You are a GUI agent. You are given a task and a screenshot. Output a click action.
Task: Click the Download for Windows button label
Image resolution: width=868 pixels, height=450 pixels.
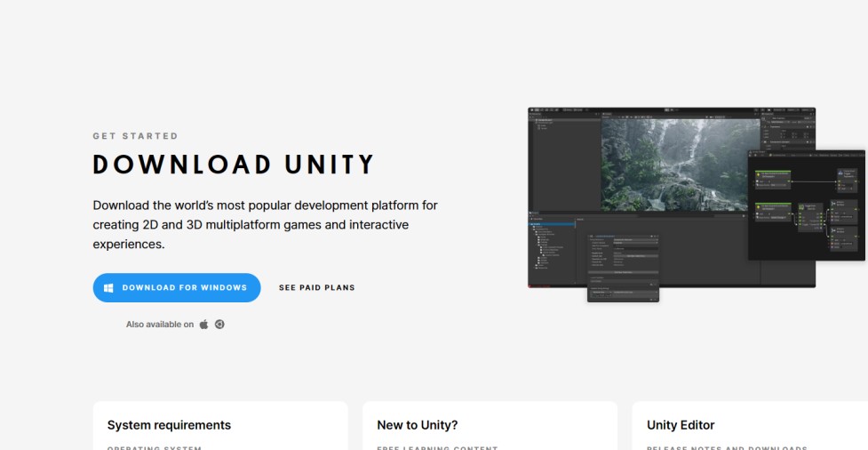[x=185, y=288]
